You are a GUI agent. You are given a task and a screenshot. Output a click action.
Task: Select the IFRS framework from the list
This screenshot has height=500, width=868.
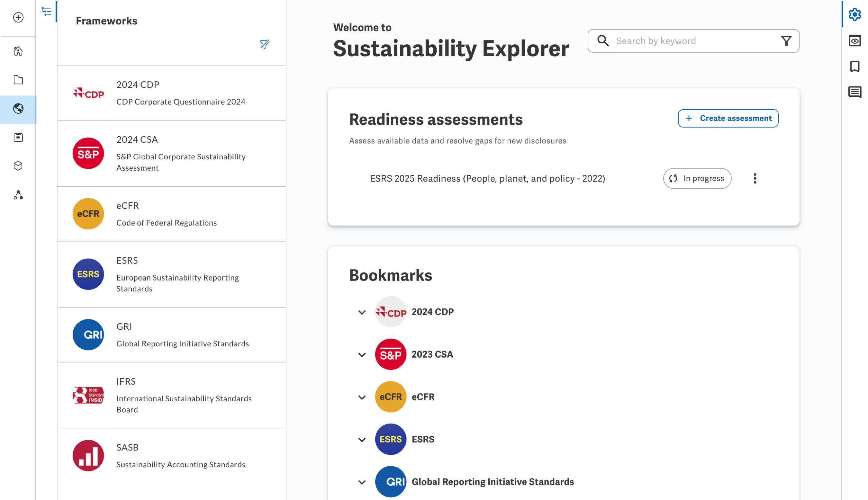click(172, 395)
